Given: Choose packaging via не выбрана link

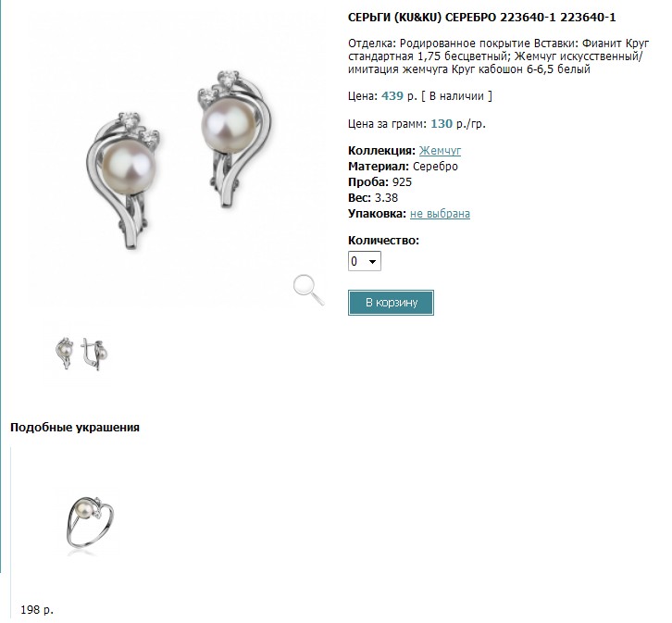Looking at the screenshot, I should [440, 214].
